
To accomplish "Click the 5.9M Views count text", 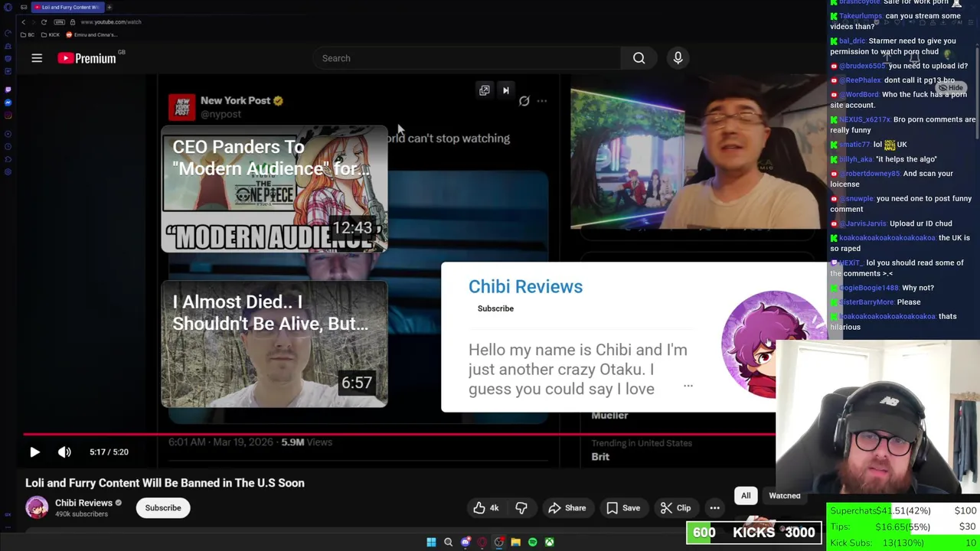I will 306,442.
